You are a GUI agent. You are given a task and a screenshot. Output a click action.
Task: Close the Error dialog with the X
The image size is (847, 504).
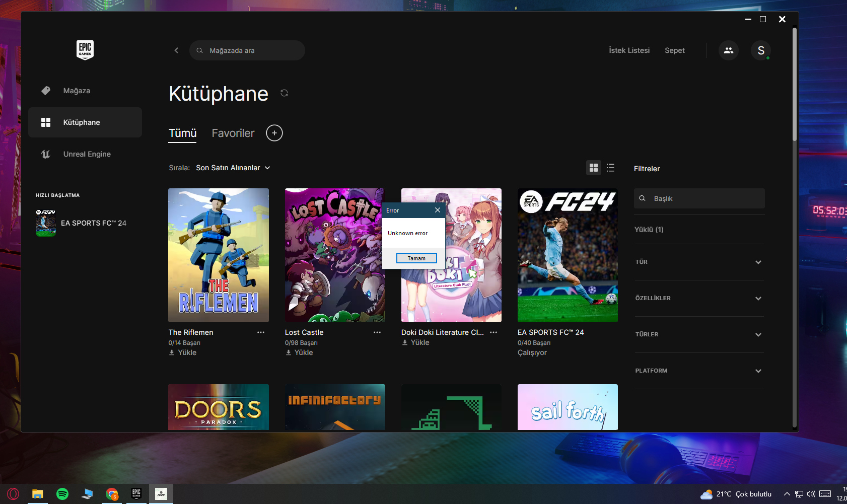coord(438,210)
